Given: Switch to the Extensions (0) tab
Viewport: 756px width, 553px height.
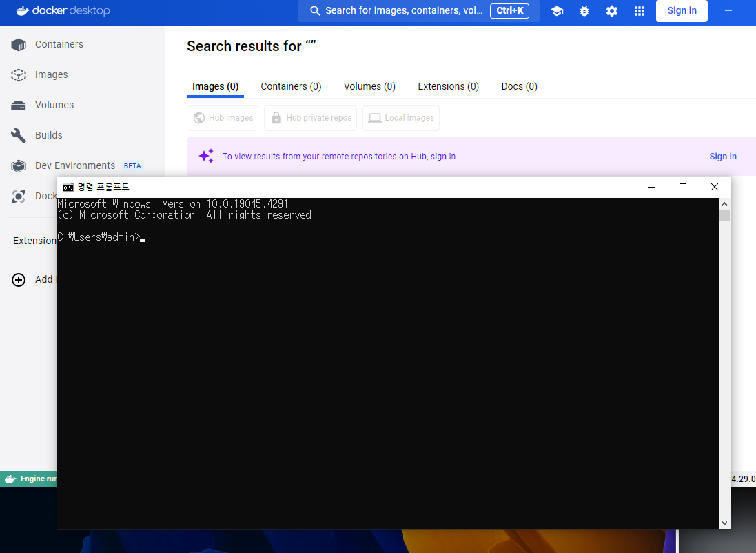Looking at the screenshot, I should point(449,86).
